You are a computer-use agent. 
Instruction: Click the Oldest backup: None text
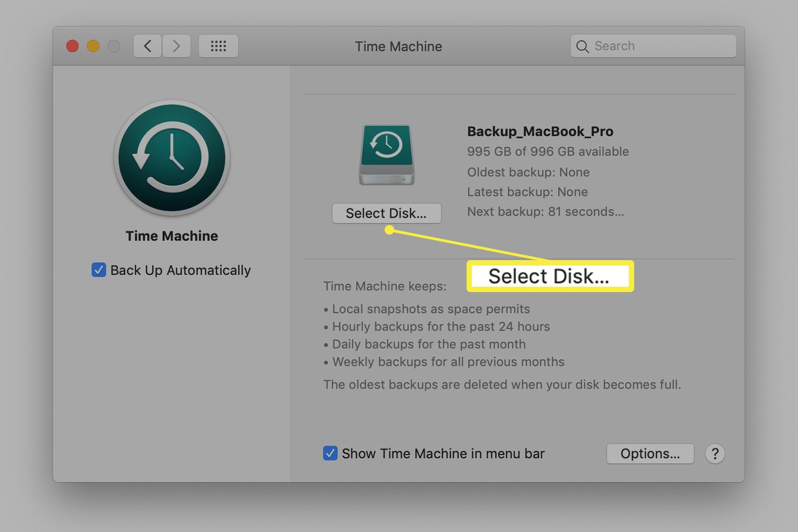tap(528, 172)
